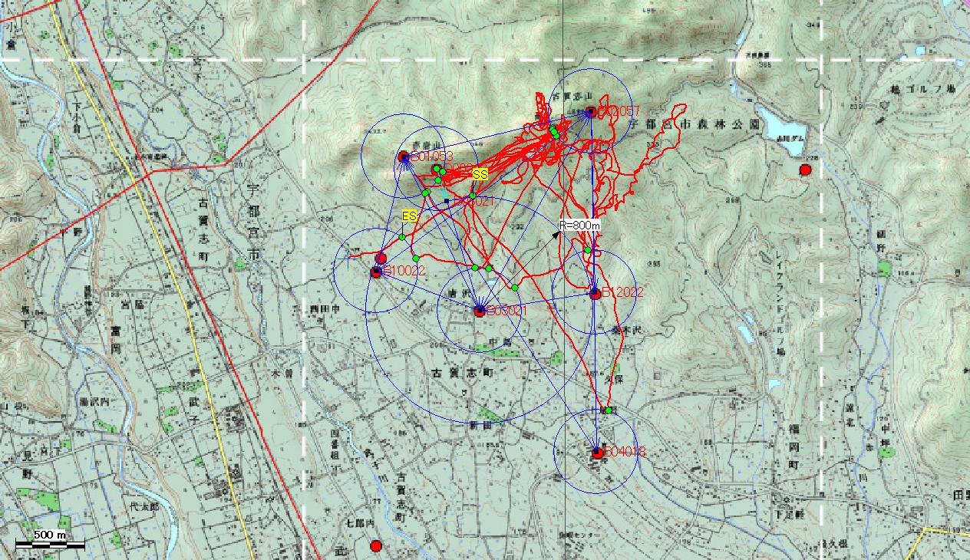Select the B04018 waypoint marker
970x560 pixels.
tap(597, 453)
